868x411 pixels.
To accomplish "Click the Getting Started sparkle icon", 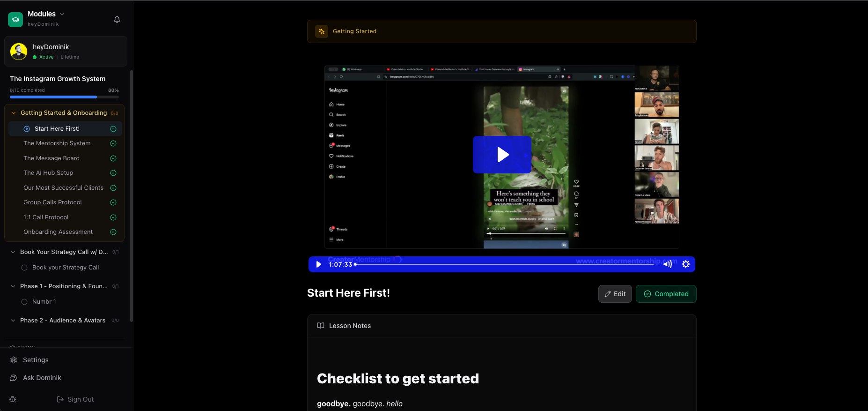I will pos(322,31).
